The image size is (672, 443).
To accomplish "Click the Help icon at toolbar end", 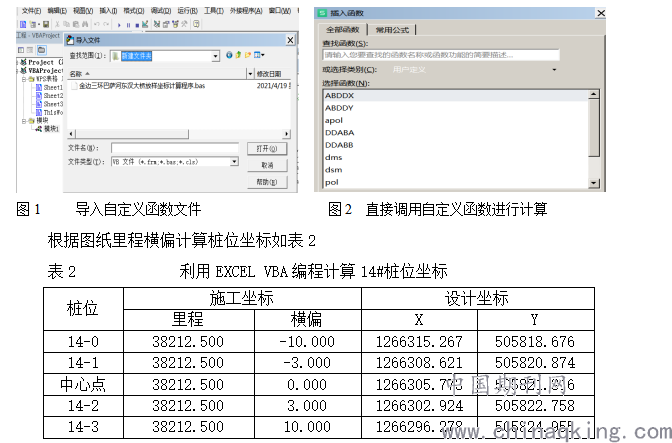I will (x=196, y=24).
